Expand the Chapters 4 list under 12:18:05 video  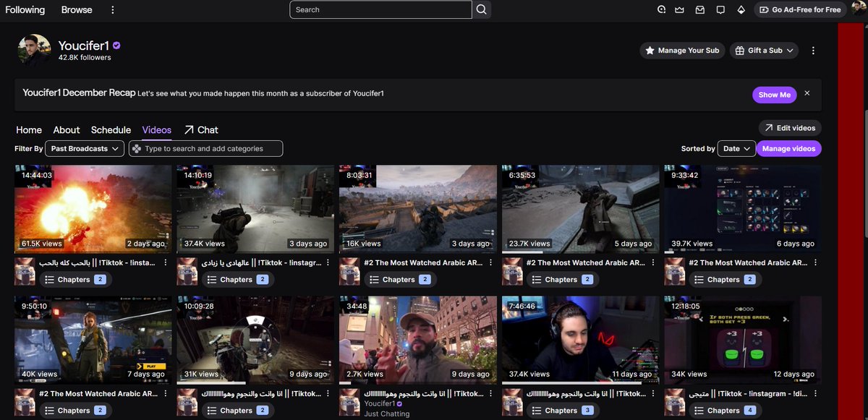[x=724, y=411]
